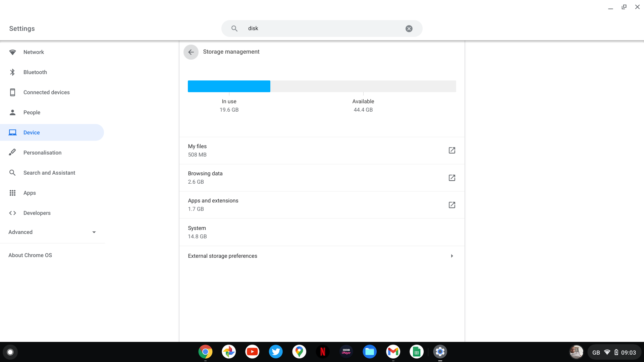Go to Personalisation settings
The image size is (644, 362).
42,153
